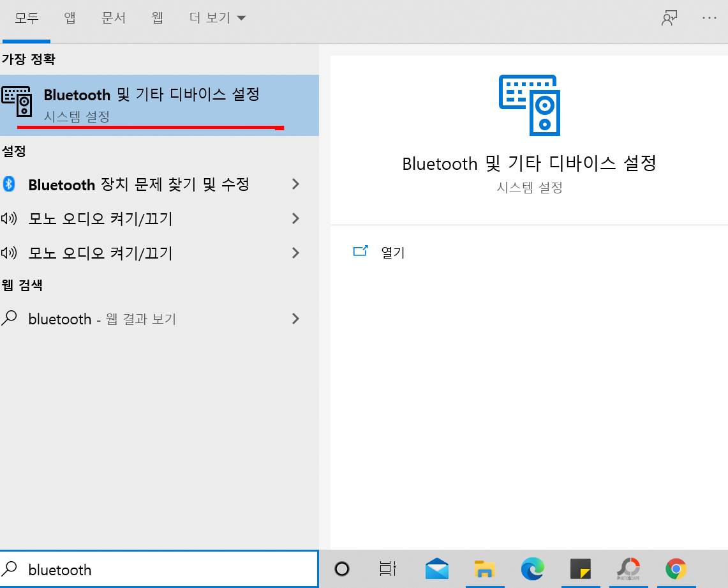Launch Mail app from taskbar
This screenshot has width=728, height=588.
tap(437, 569)
